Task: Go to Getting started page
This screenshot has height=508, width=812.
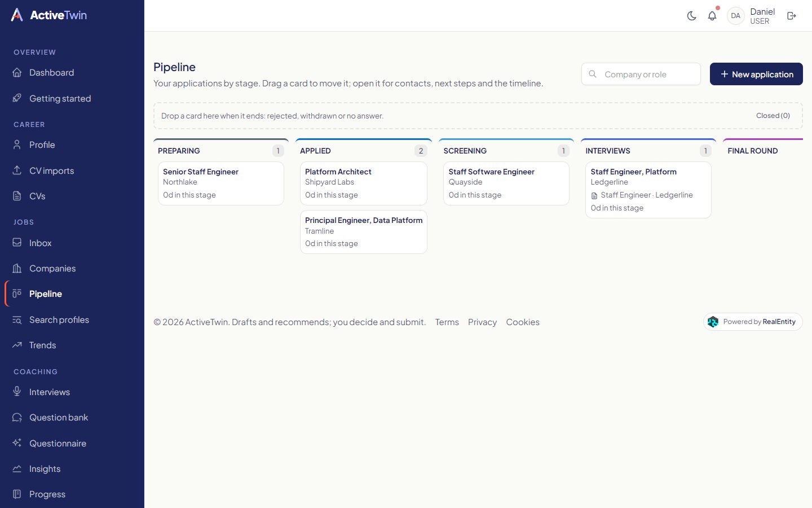Action: pyautogui.click(x=72, y=98)
